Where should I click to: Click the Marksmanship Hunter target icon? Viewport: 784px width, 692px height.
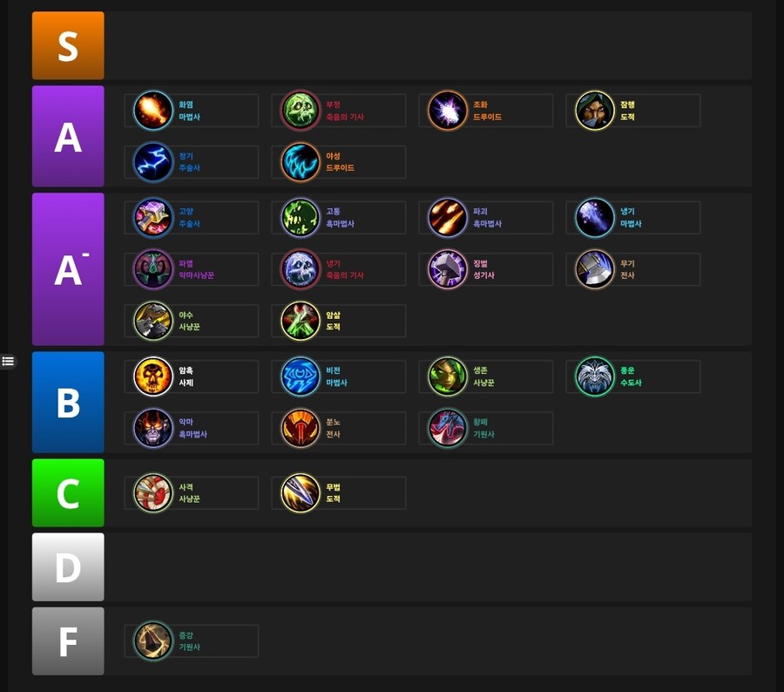(x=153, y=493)
